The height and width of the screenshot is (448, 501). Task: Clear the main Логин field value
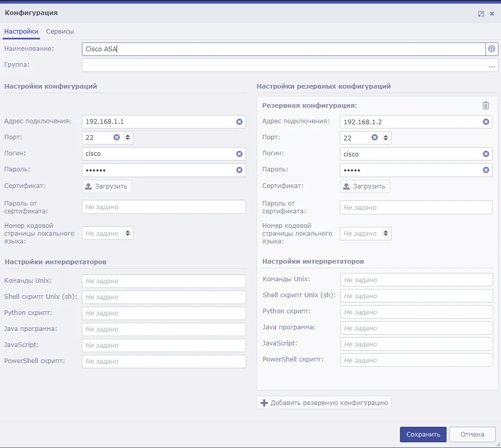coord(239,154)
